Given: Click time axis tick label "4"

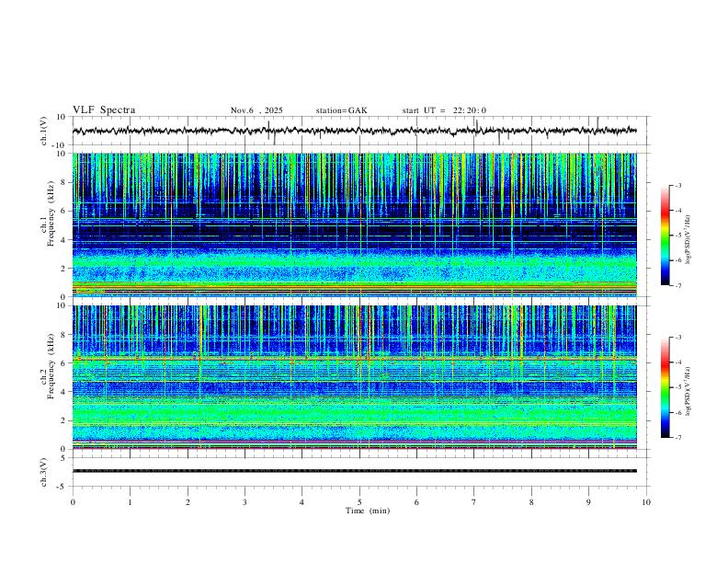Looking at the screenshot, I should [301, 502].
